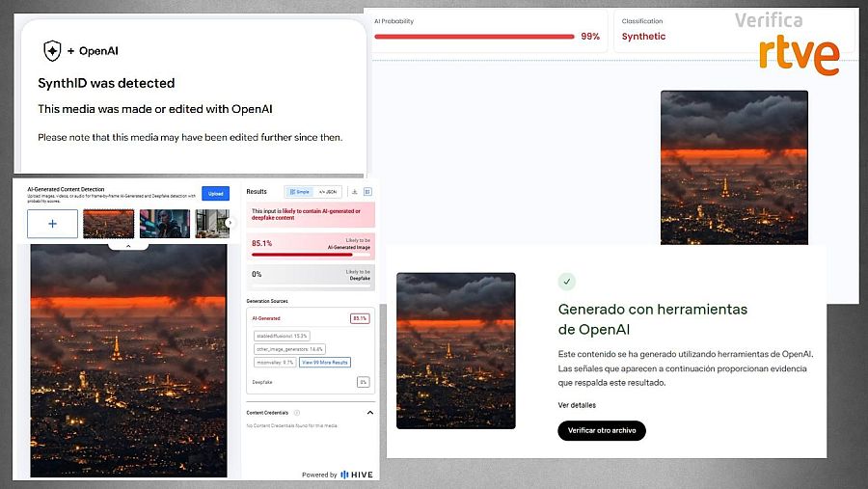868x489 pixels.
Task: Click Verificar otro archivo button
Action: click(x=602, y=430)
